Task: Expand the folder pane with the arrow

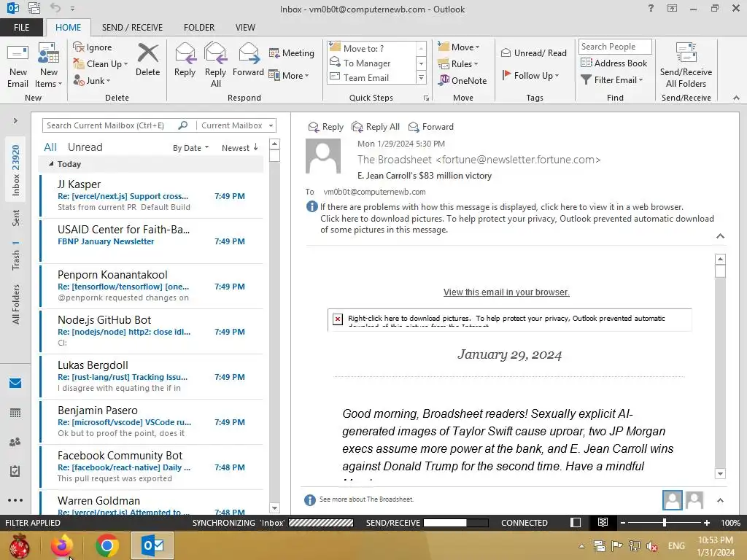Action: tap(15, 120)
